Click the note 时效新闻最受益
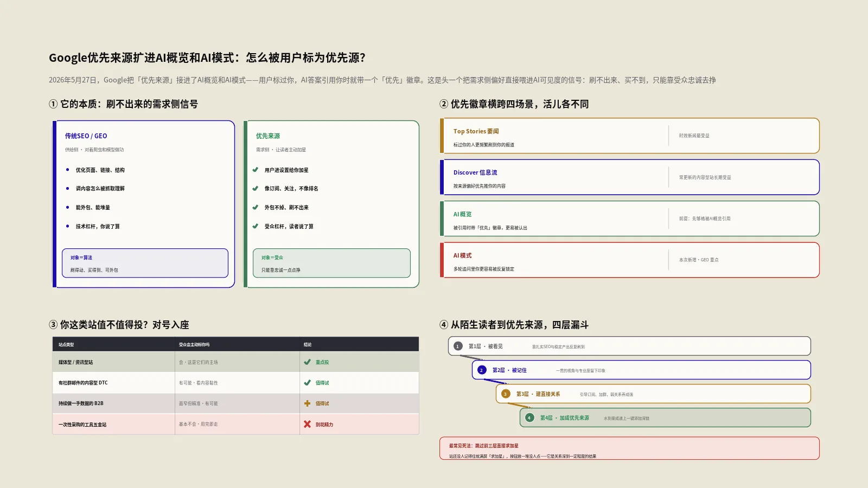Screen dimensions: 868x488 point(694,136)
